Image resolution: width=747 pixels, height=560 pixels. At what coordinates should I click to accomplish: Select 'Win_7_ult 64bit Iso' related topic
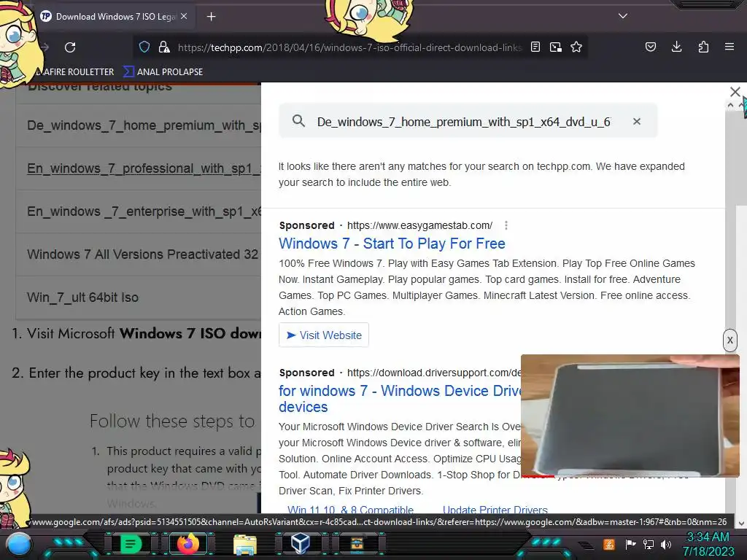(x=139, y=297)
